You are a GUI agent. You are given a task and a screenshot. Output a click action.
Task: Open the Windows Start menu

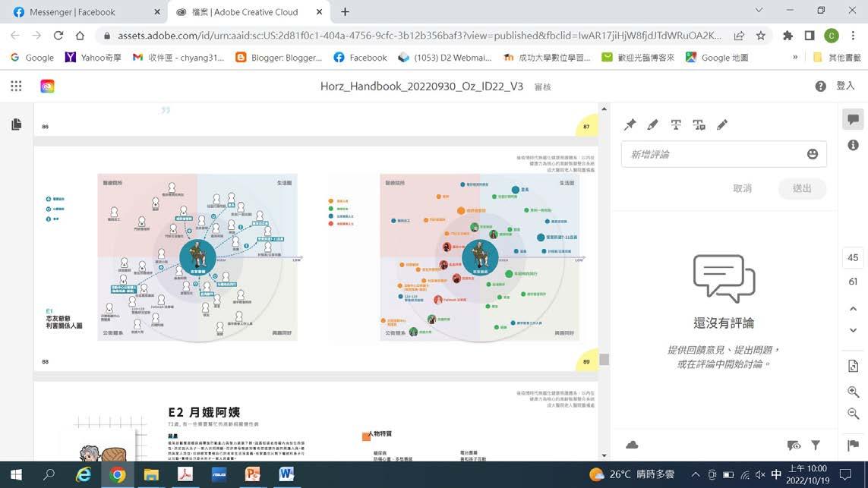[x=16, y=474]
